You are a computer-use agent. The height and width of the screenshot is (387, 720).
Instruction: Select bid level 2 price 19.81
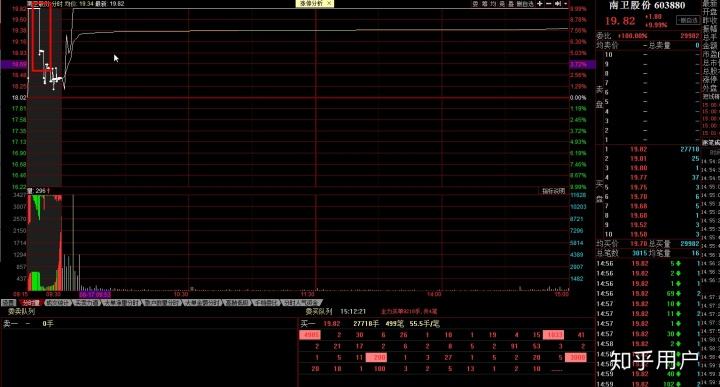pyautogui.click(x=638, y=159)
